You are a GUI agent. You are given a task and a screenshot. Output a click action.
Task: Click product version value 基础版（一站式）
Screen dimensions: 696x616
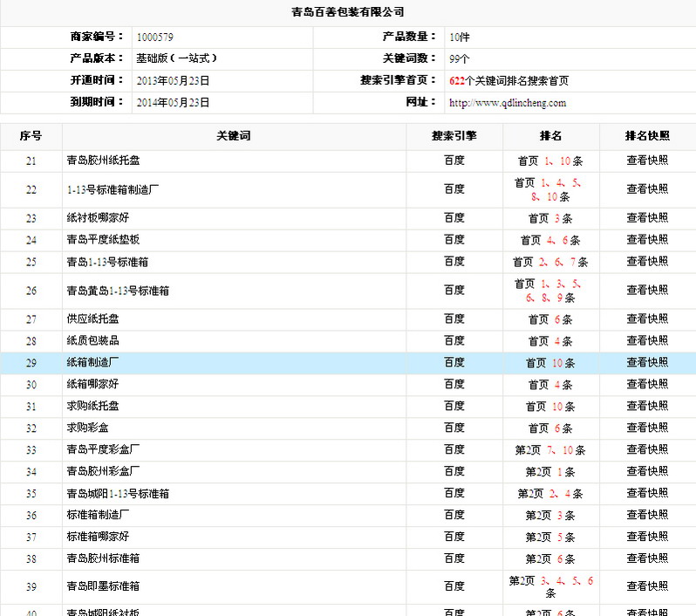(x=177, y=58)
